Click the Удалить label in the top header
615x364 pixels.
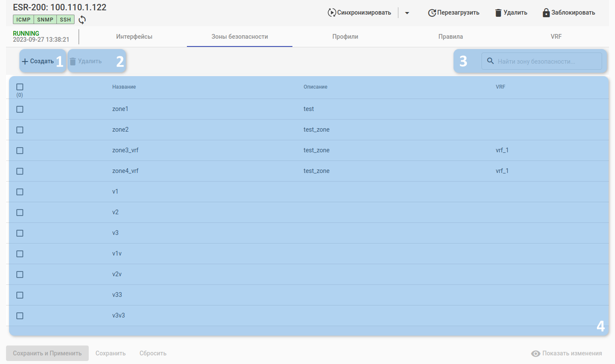(516, 13)
